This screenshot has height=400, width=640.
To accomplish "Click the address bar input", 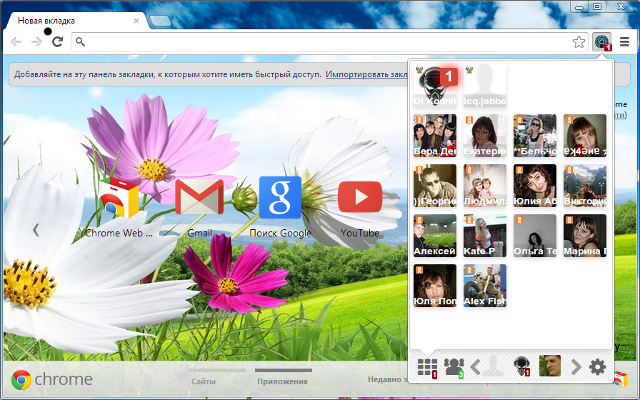I will click(320, 42).
